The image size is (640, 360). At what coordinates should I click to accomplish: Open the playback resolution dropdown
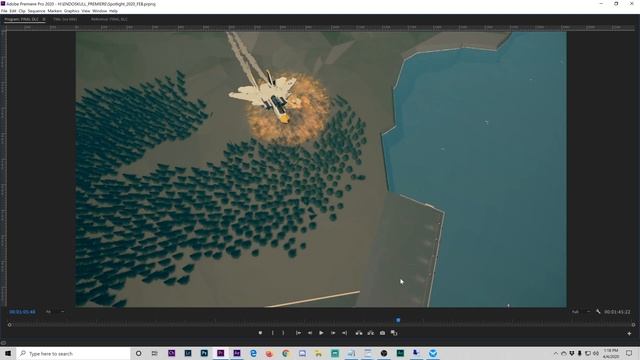tap(581, 312)
